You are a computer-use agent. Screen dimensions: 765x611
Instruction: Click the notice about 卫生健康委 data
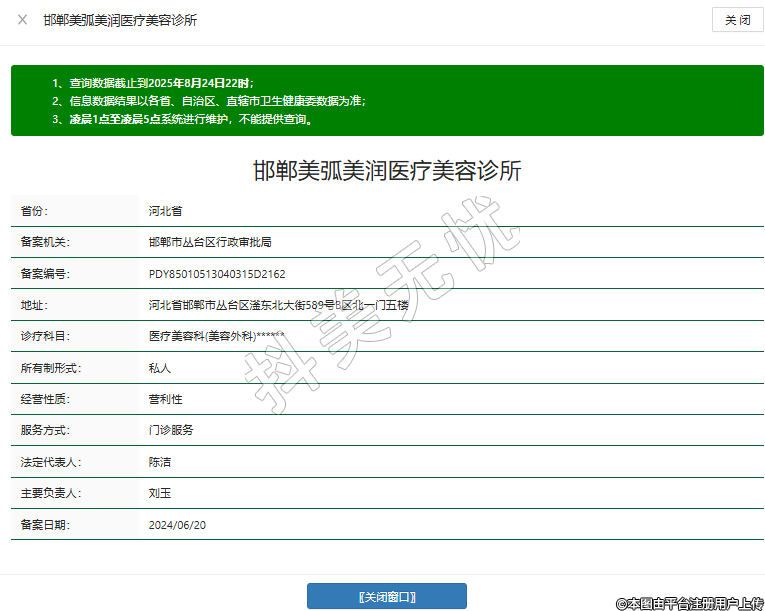coord(209,101)
